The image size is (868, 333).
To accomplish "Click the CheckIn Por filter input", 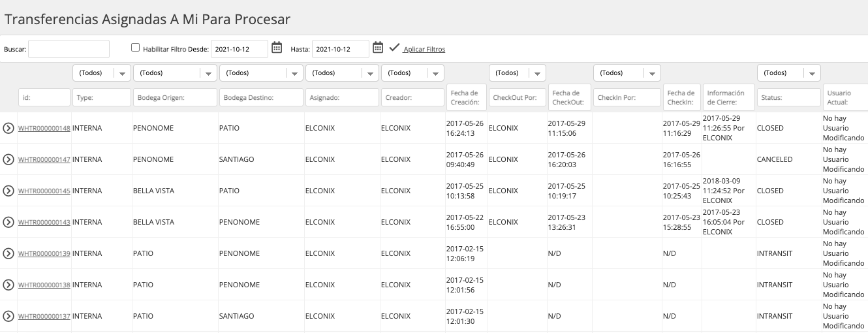I will pos(627,97).
